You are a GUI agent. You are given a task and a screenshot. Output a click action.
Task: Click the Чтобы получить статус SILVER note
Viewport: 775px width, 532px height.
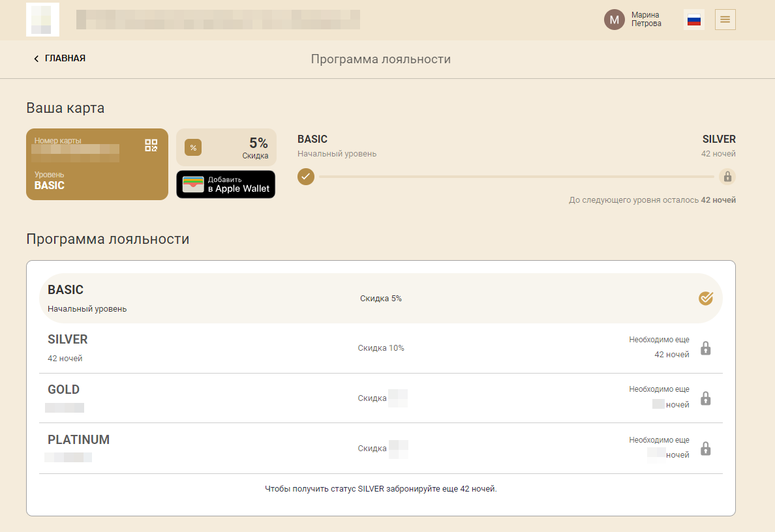380,488
